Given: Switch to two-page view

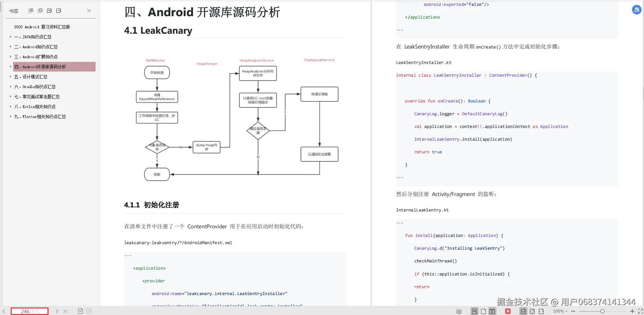Looking at the screenshot, I should pyautogui.click(x=492, y=311).
